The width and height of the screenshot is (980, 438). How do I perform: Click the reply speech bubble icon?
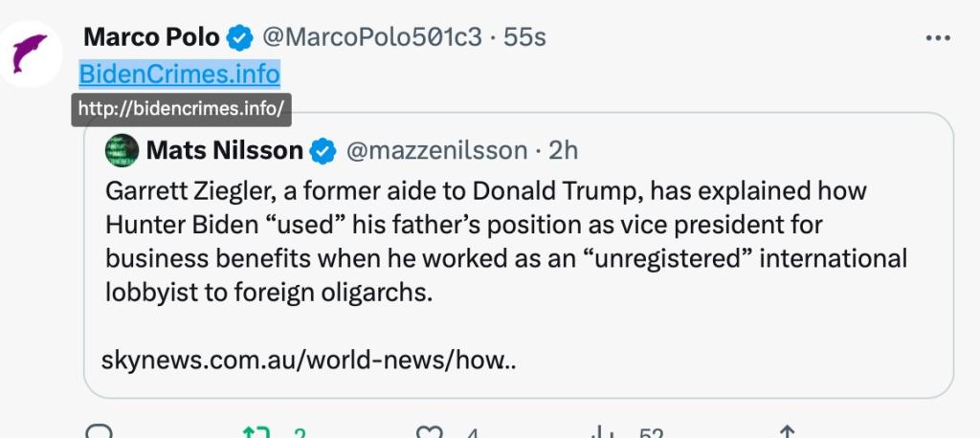click(x=99, y=433)
